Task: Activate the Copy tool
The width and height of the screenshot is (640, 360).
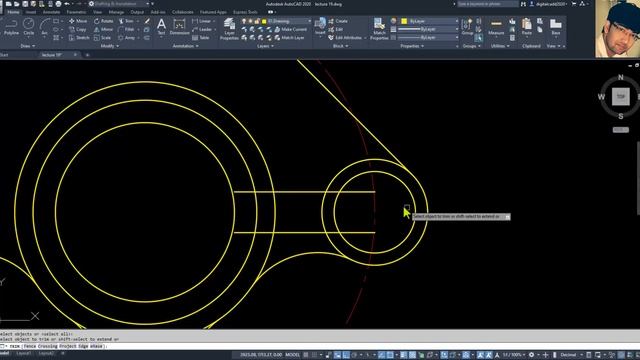Action: click(78, 29)
